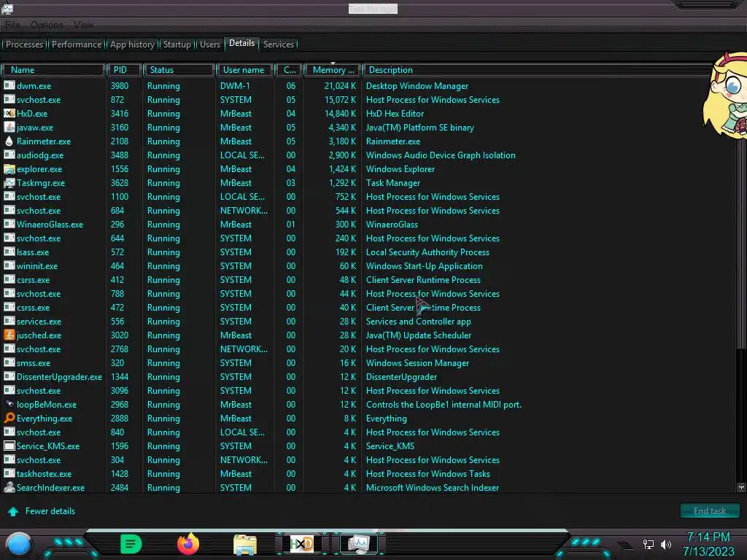Sort by the User name column header
The width and height of the screenshot is (747, 560).
[244, 70]
